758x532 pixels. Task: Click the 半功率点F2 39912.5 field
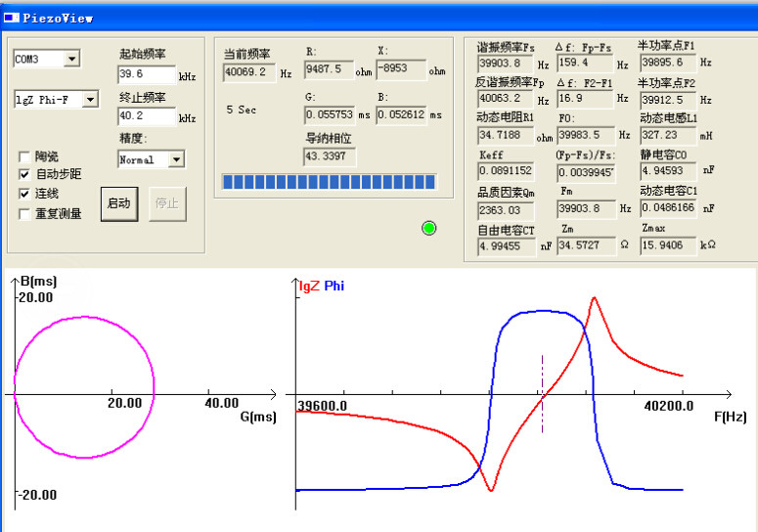[669, 100]
